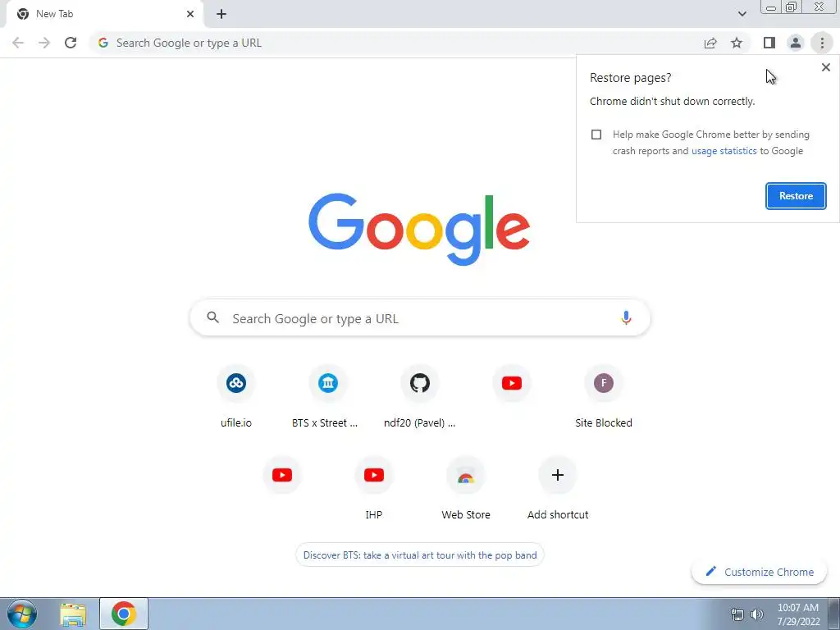
Task: Click the magnifier icon in search box
Action: point(212,317)
